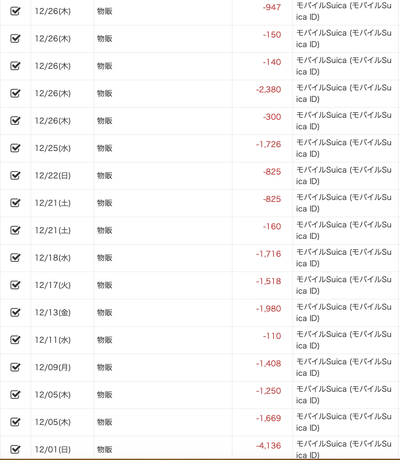
Task: Uncheck the checkbox for the 12/22(日) entry
Action: [15, 175]
